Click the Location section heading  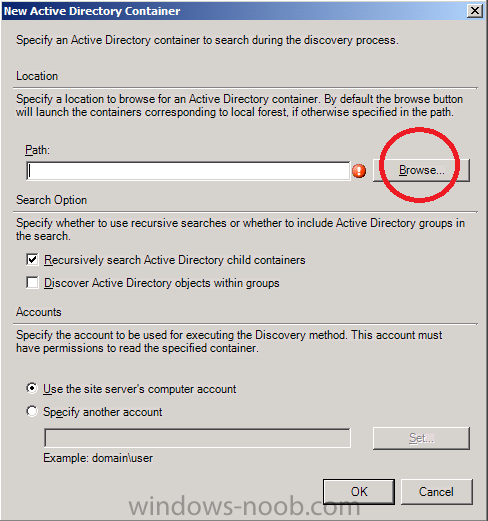(x=37, y=76)
